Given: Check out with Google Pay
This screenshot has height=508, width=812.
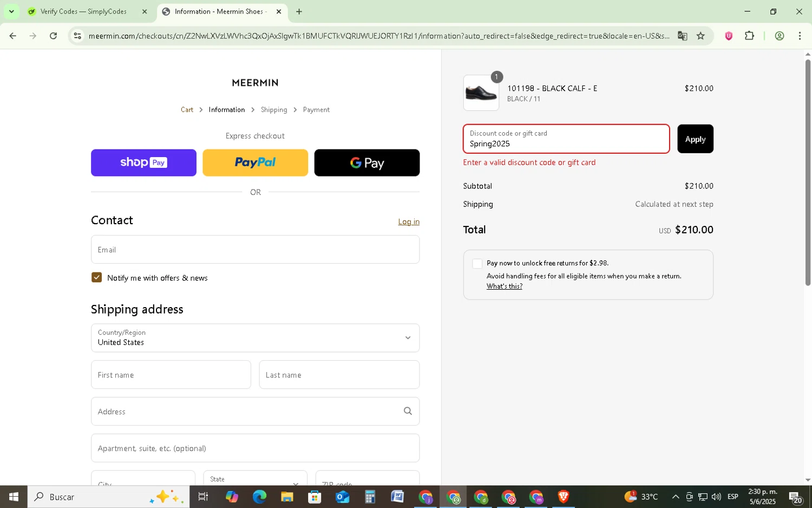Looking at the screenshot, I should pyautogui.click(x=367, y=162).
